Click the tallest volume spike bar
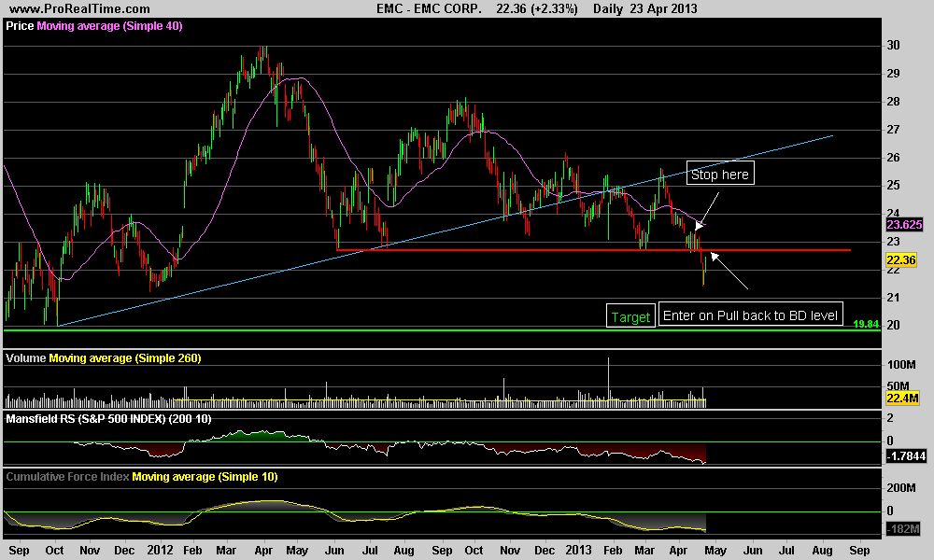The width and height of the screenshot is (934, 560). pyautogui.click(x=608, y=382)
